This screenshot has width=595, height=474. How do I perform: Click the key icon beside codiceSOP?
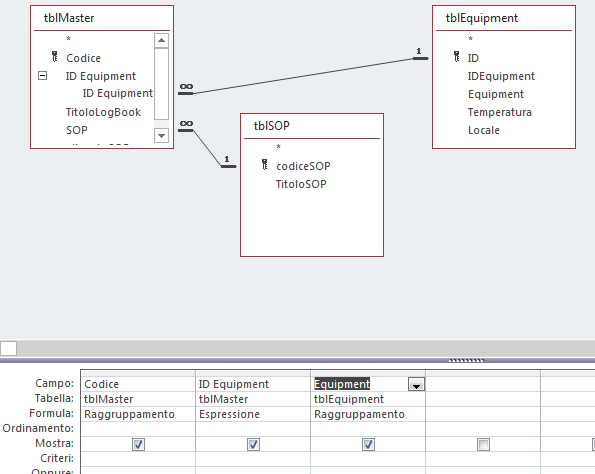pyautogui.click(x=264, y=165)
